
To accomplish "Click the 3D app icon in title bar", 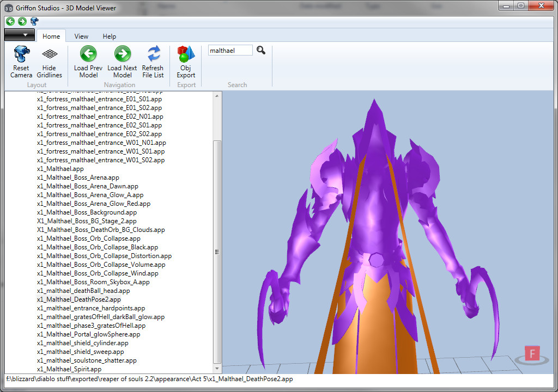I will tap(9, 8).
